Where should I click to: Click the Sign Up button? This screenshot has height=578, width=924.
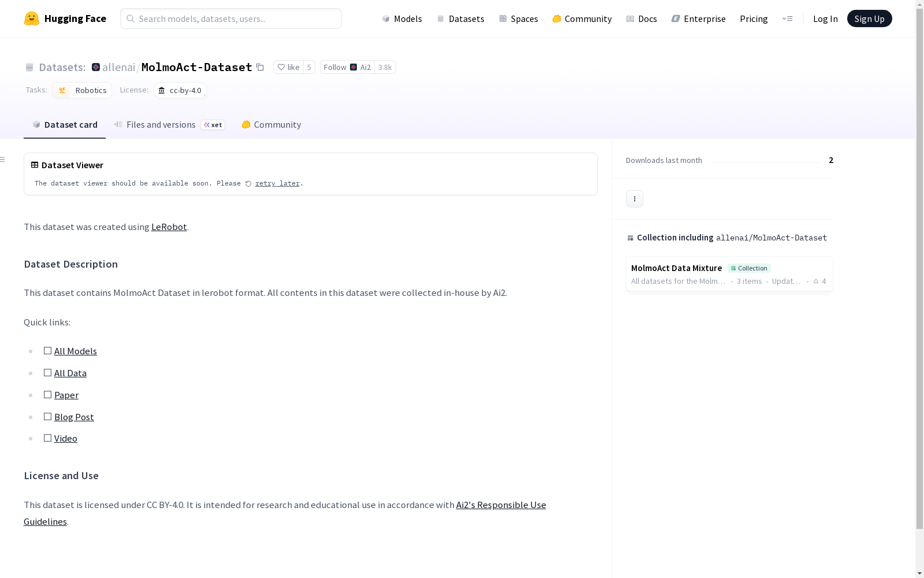pyautogui.click(x=869, y=18)
